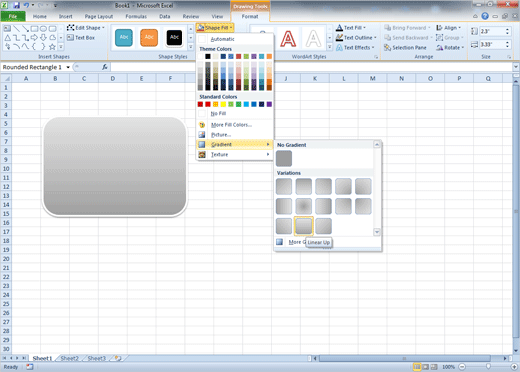Image resolution: width=520 pixels, height=372 pixels.
Task: Open the Selection Pane
Action: click(405, 48)
